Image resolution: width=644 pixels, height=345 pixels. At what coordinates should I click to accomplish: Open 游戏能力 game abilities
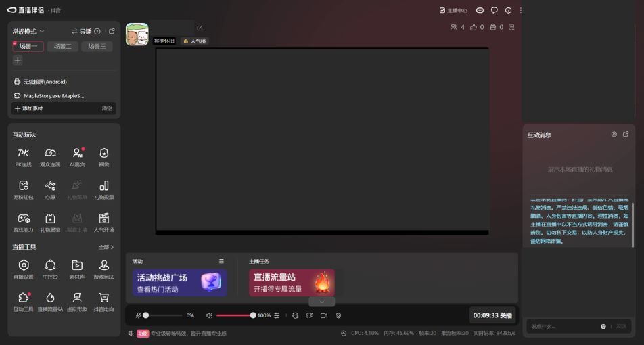(x=24, y=223)
